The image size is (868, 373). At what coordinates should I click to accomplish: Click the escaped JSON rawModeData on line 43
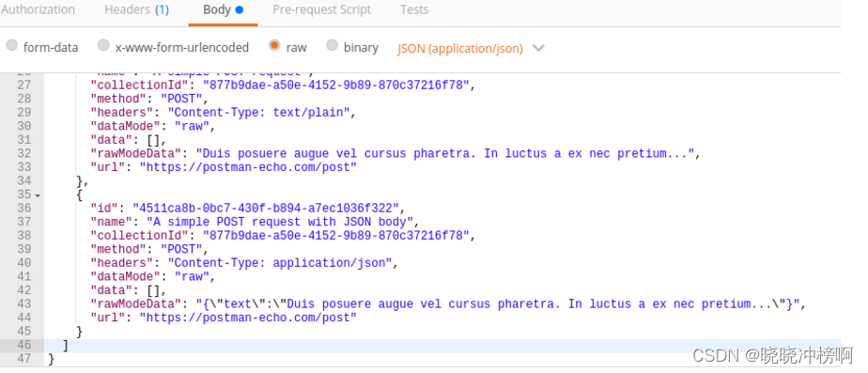(498, 303)
